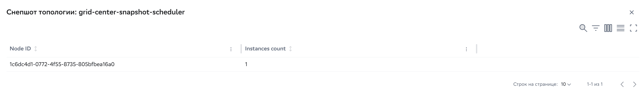Image resolution: width=644 pixels, height=96 pixels.
Task: Open the Node ID column options menu
Action: coord(231,49)
